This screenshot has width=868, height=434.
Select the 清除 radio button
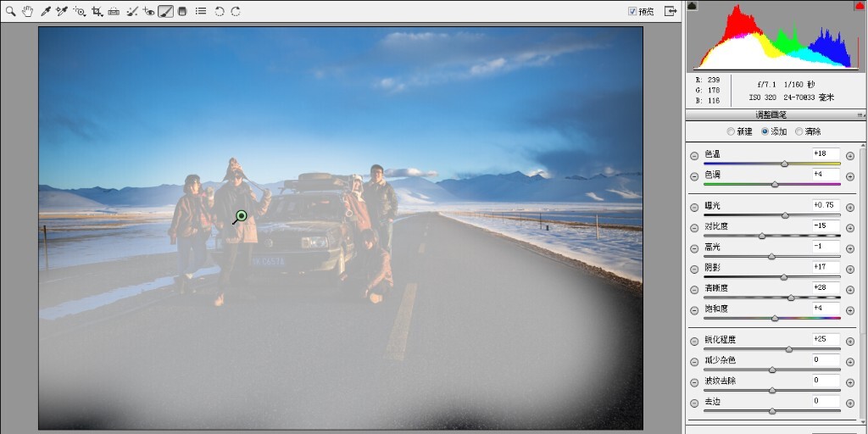[x=798, y=131]
